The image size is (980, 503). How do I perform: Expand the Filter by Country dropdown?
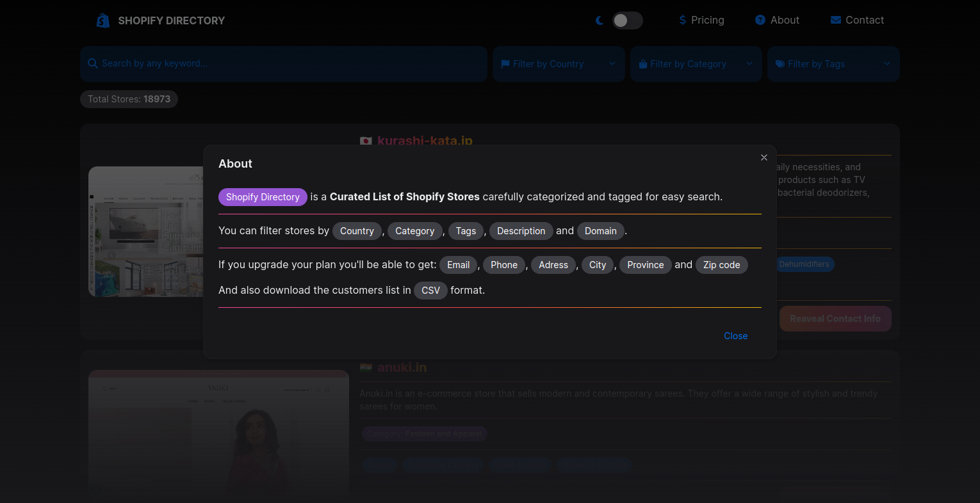point(559,64)
